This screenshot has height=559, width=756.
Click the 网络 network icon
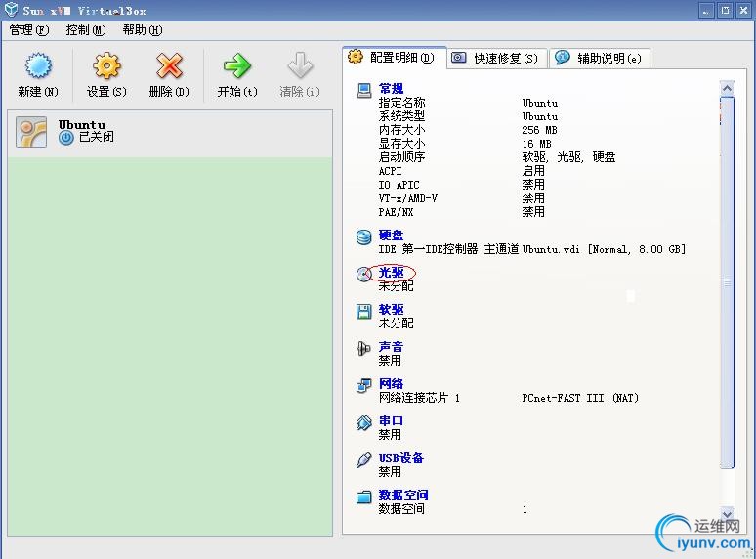pos(364,385)
